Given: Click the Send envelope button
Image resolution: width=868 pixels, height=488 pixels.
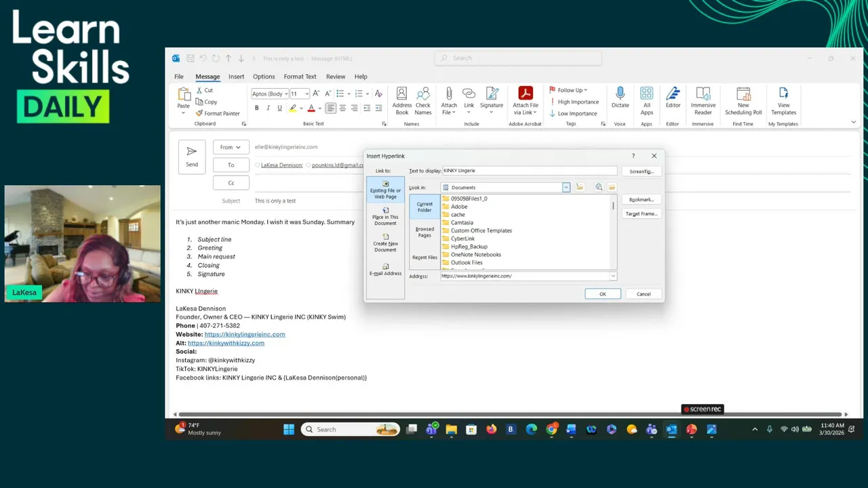Looking at the screenshot, I should coord(192,157).
